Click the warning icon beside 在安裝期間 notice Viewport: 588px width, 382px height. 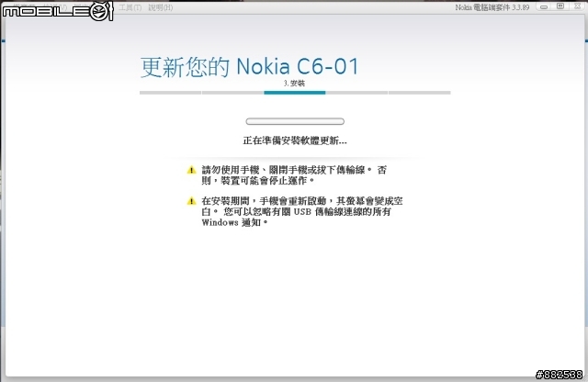191,201
